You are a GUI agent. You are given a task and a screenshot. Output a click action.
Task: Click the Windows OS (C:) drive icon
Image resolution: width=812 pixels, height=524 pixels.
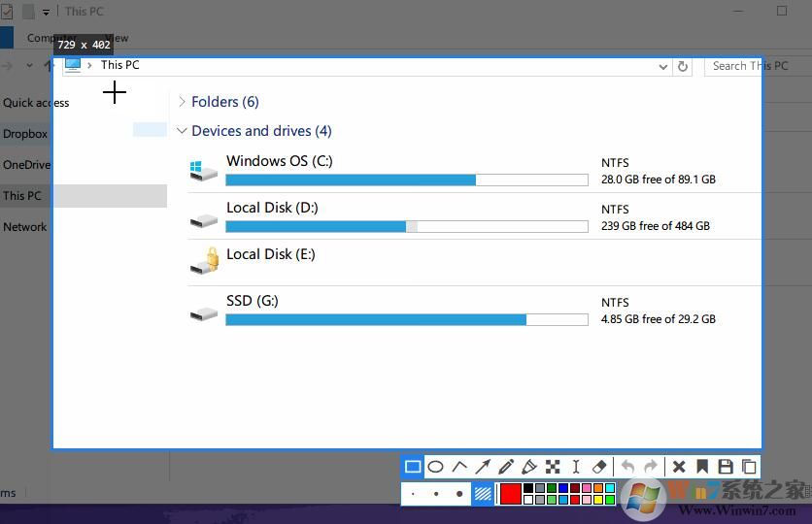click(x=203, y=171)
